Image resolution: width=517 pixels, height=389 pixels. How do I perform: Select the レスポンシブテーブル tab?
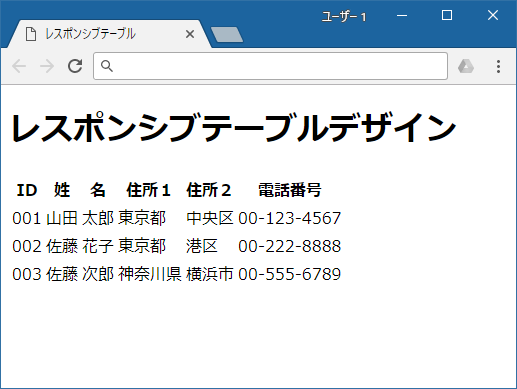coord(109,34)
